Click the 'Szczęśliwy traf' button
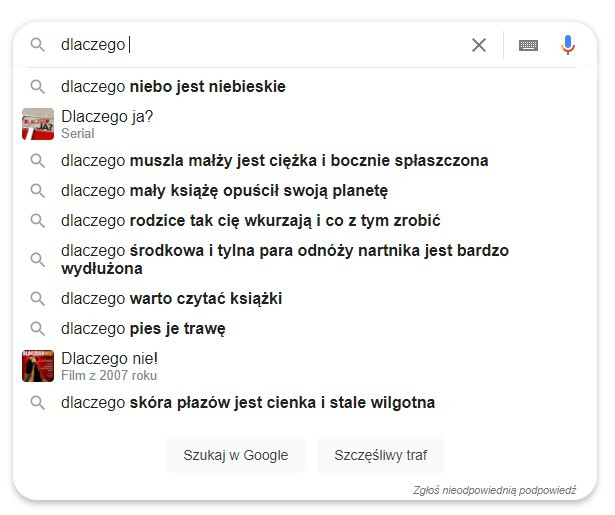Image resolution: width=615 pixels, height=515 pixels. (x=380, y=455)
